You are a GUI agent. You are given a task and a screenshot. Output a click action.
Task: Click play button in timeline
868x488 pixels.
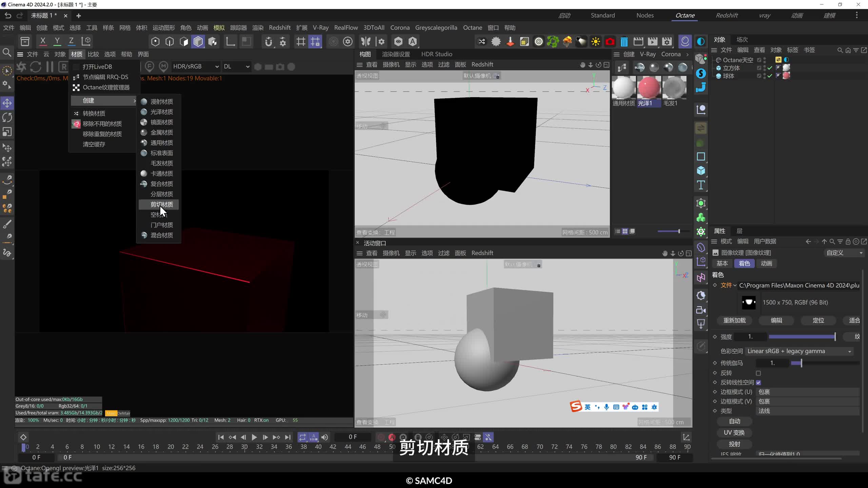(254, 437)
